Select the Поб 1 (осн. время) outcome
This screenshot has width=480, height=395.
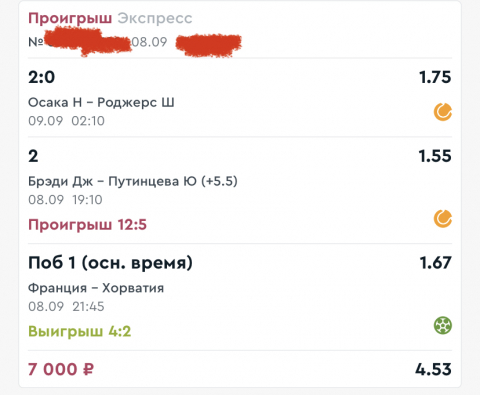coord(110,263)
